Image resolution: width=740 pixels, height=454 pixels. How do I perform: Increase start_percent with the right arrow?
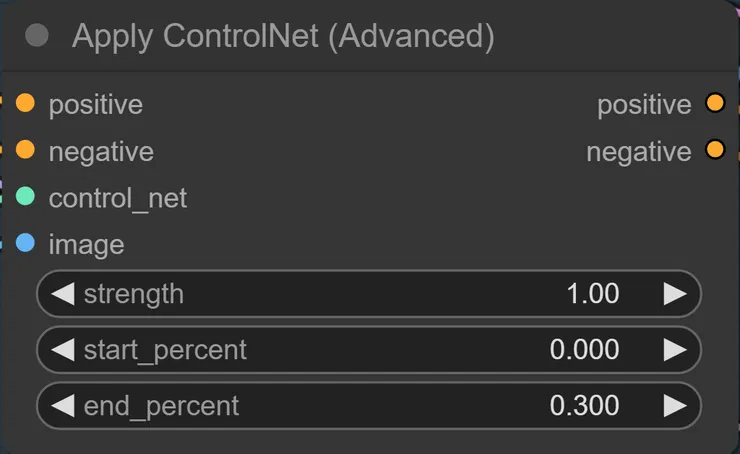click(x=675, y=349)
